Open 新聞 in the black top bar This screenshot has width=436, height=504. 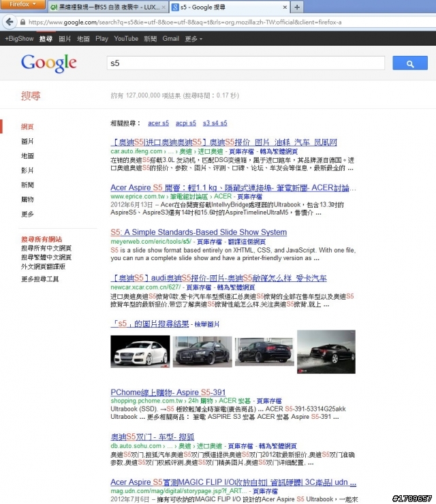tap(150, 39)
